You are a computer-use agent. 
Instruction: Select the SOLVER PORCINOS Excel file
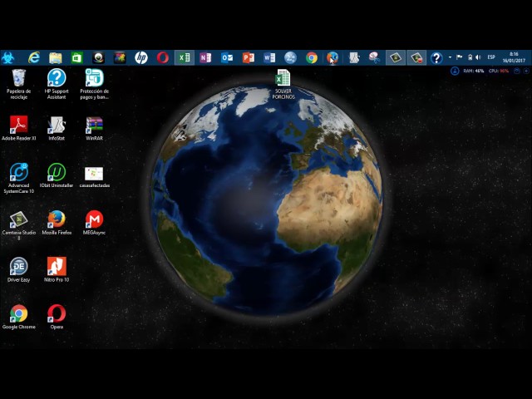click(x=283, y=84)
